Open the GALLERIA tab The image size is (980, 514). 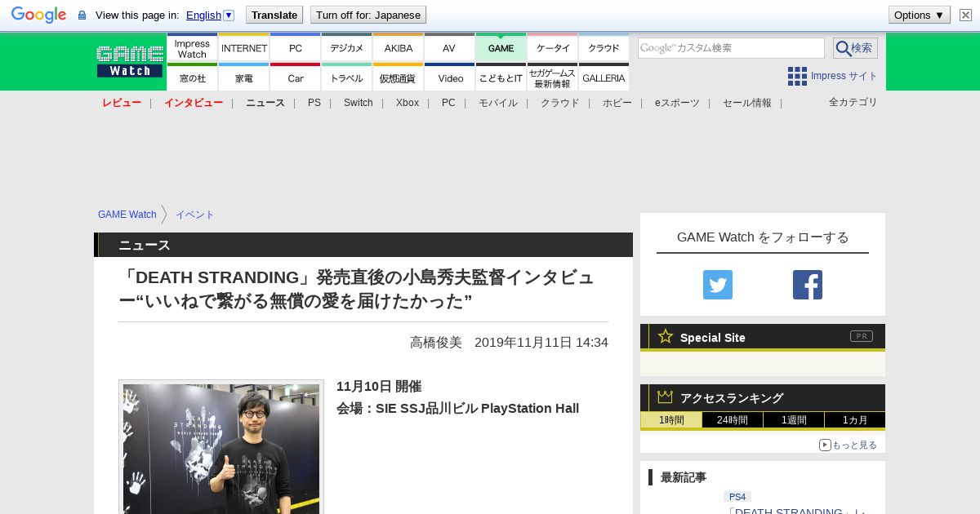point(604,78)
